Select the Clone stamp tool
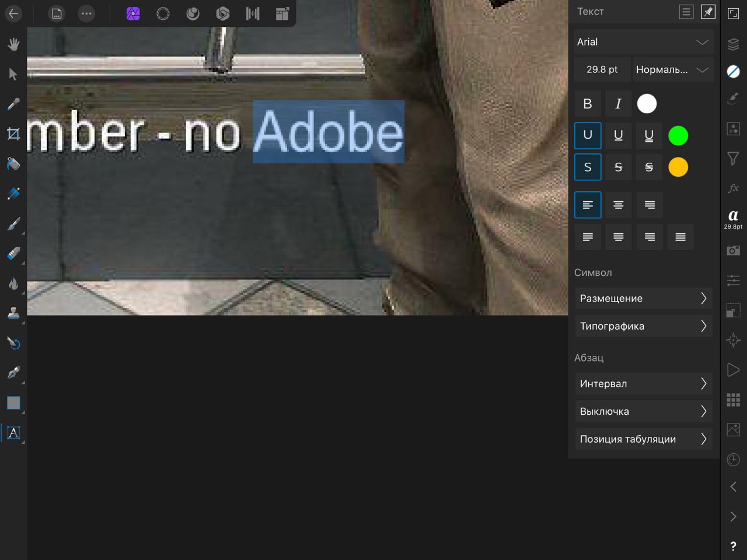Viewport: 747px width, 560px height. coord(13,313)
